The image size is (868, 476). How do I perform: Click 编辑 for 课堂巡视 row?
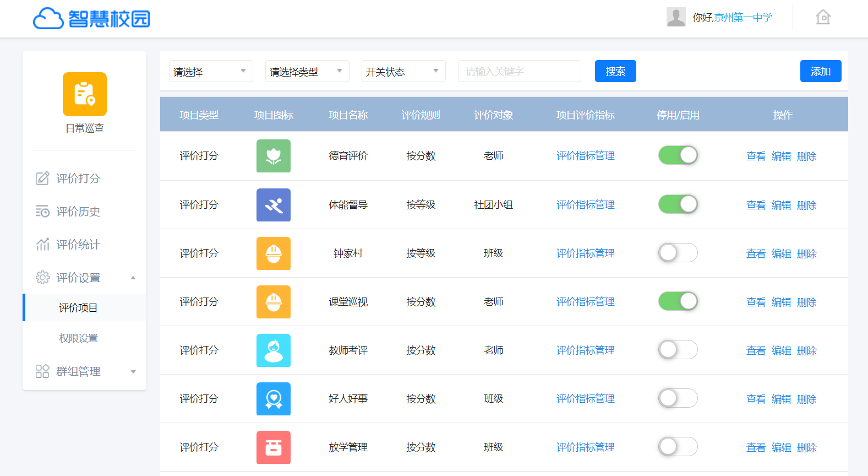(x=782, y=302)
